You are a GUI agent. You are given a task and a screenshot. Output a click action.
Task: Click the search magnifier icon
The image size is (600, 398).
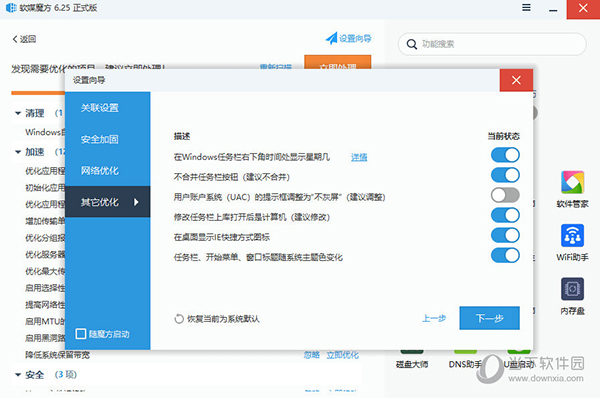(412, 44)
